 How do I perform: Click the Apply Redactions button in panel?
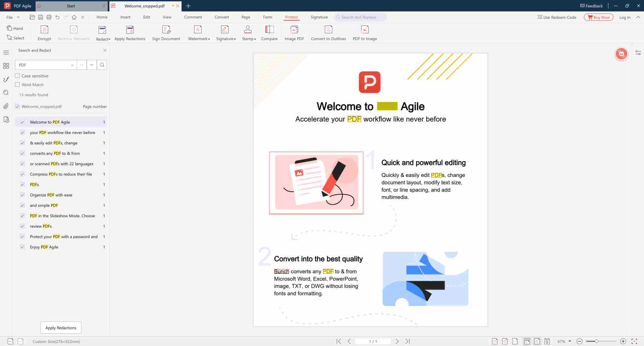pos(61,328)
